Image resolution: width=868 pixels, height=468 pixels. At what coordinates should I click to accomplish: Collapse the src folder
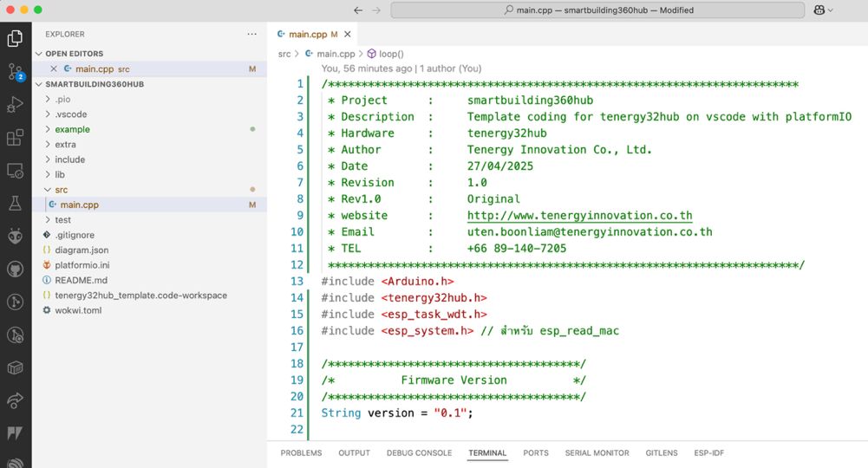point(61,190)
